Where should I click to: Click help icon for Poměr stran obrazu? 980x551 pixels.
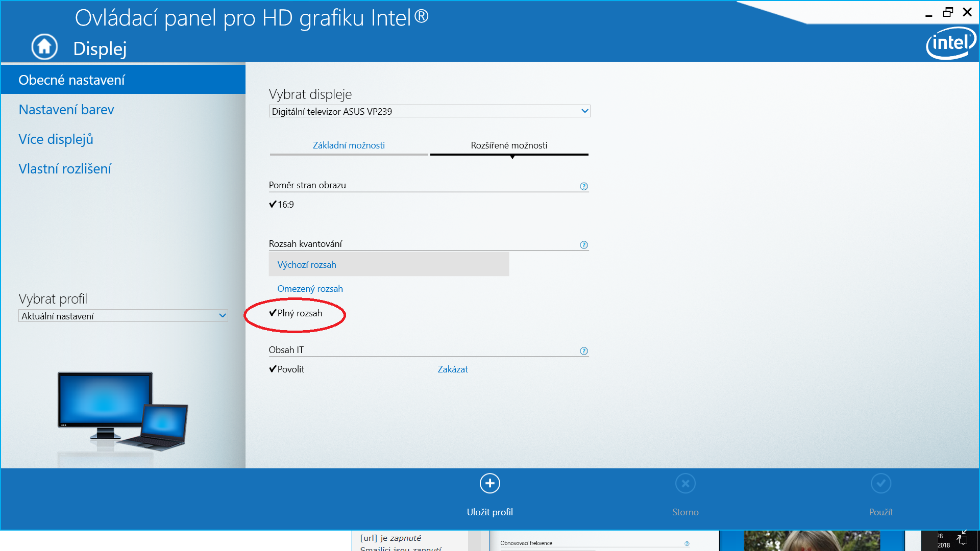pyautogui.click(x=584, y=186)
